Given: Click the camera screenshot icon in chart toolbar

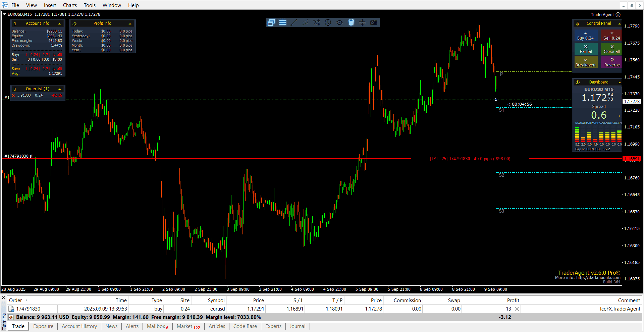Looking at the screenshot, I should point(373,22).
